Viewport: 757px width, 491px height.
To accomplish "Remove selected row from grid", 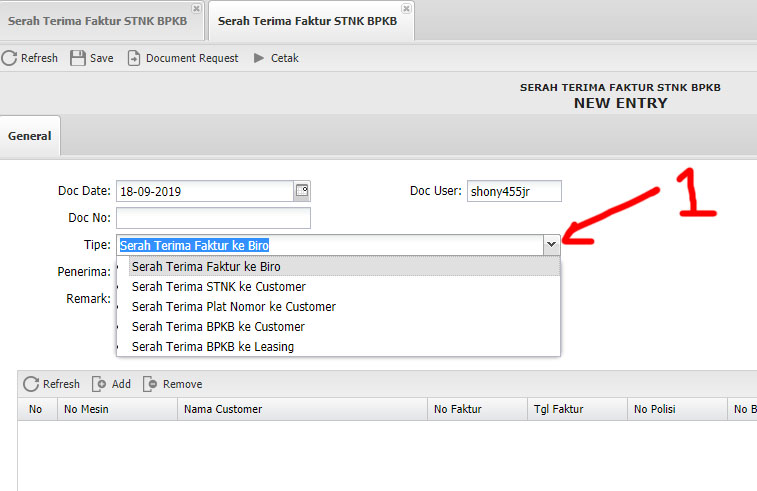I will (x=151, y=384).
